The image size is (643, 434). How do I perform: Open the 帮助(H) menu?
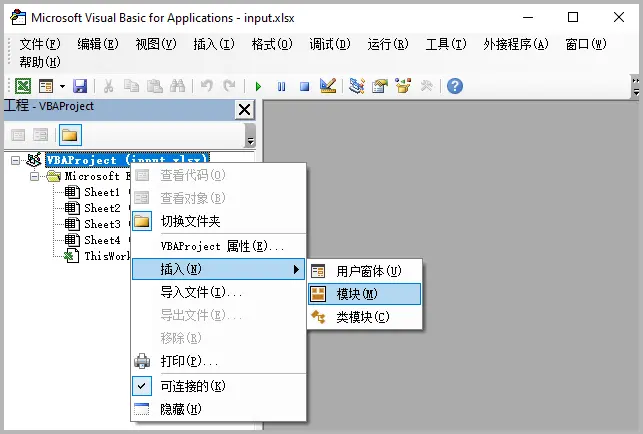click(40, 62)
